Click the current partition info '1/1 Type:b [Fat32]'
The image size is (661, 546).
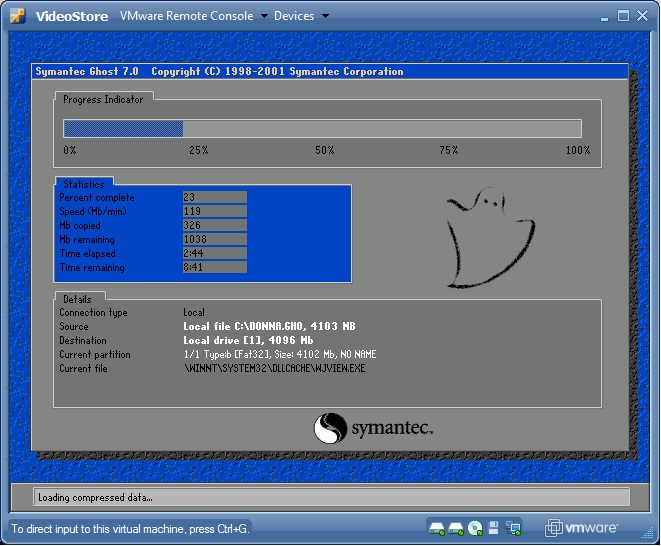226,354
